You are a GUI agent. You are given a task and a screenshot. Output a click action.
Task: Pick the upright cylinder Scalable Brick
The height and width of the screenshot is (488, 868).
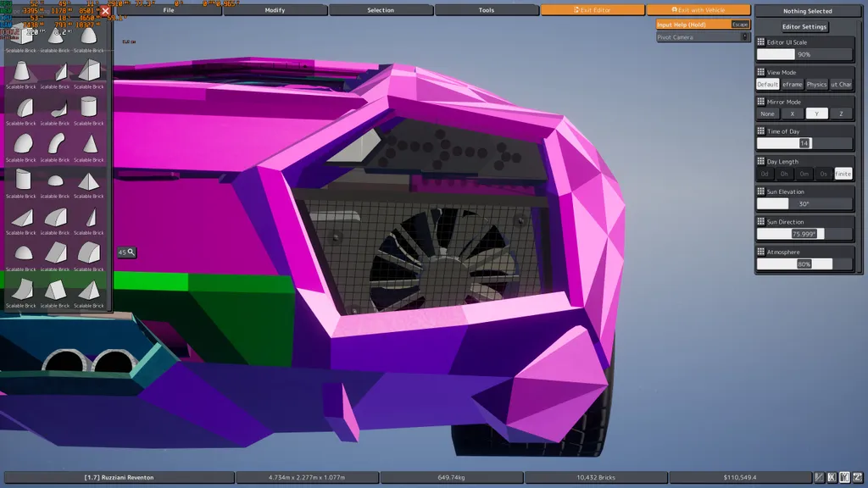(88, 108)
